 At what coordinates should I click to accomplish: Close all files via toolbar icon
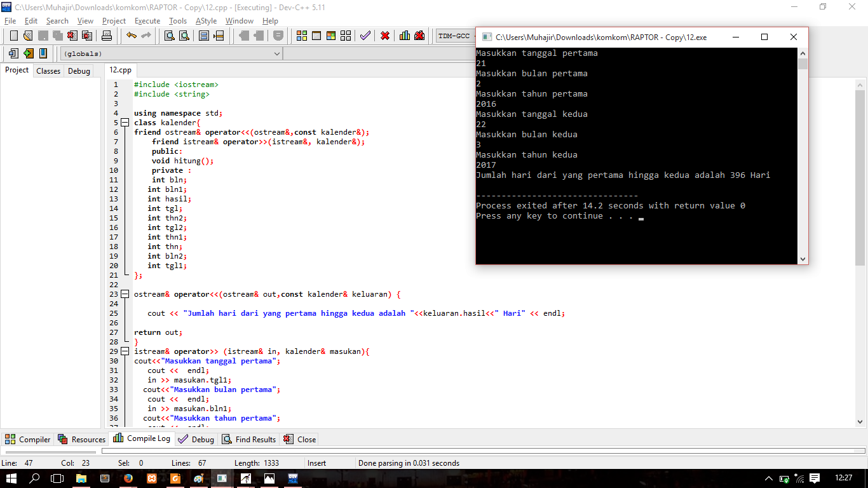coord(87,36)
